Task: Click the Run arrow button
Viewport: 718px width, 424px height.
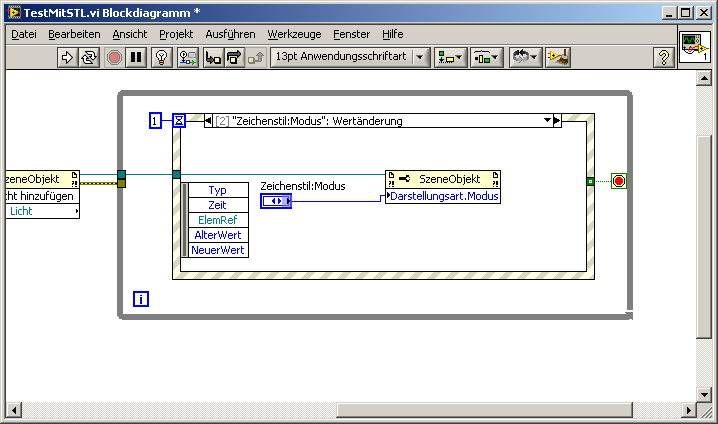Action: (x=67, y=57)
